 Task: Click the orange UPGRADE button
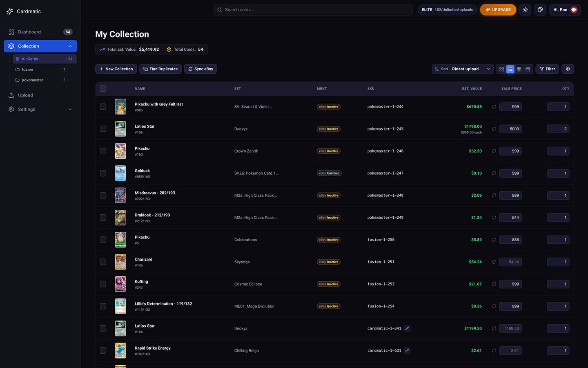point(498,10)
